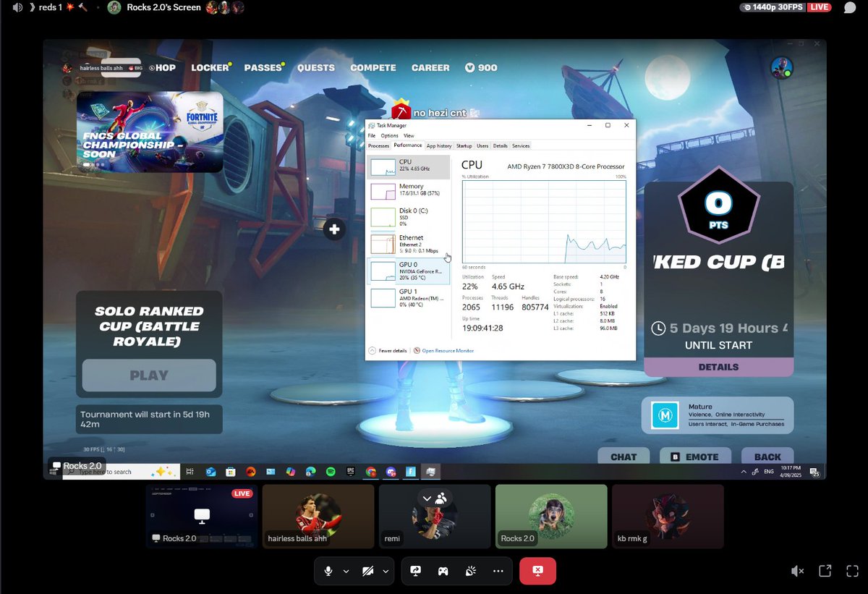
Task: Collapse participants row with chevron button
Action: click(x=427, y=498)
